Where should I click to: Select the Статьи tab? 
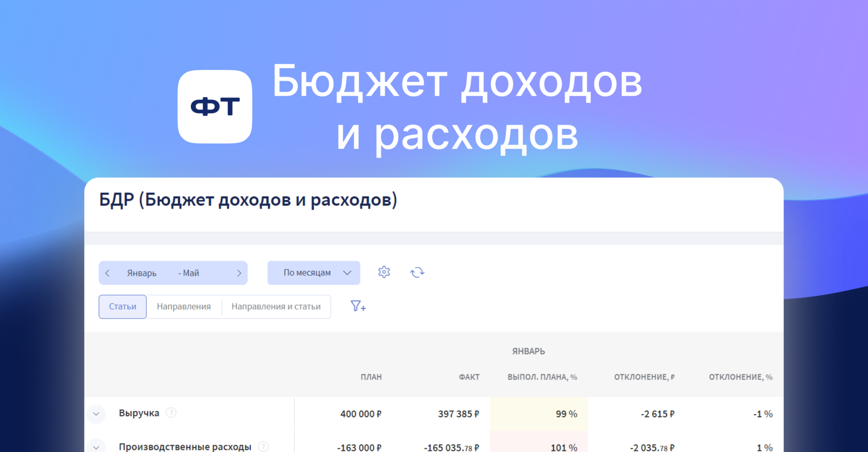(122, 307)
